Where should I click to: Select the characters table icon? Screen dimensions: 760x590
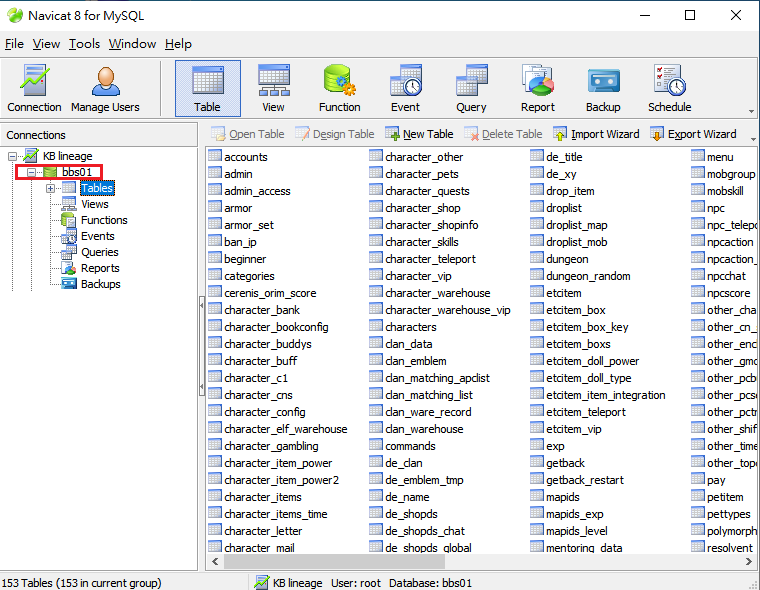click(376, 326)
